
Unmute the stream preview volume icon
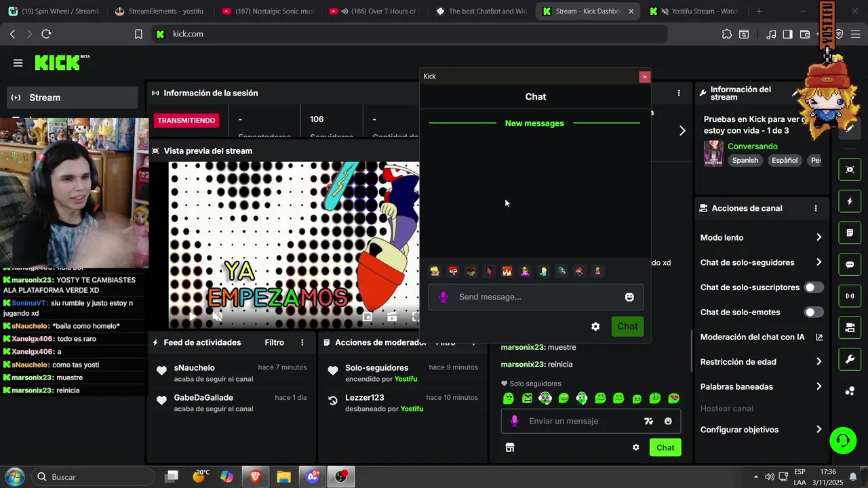coord(218,317)
